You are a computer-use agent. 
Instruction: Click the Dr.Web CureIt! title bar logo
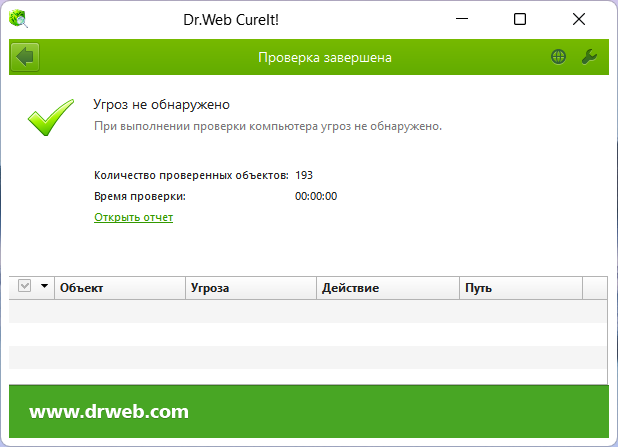(x=18, y=19)
